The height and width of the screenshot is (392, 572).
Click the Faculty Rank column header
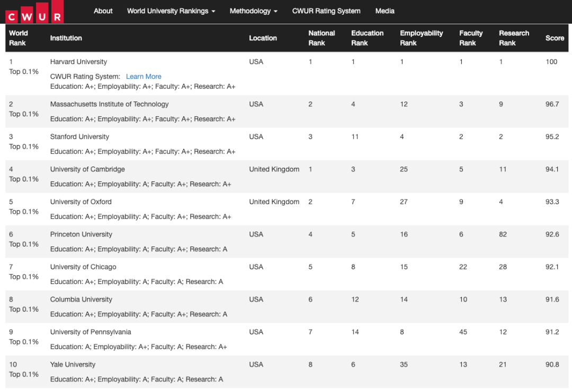pos(471,38)
